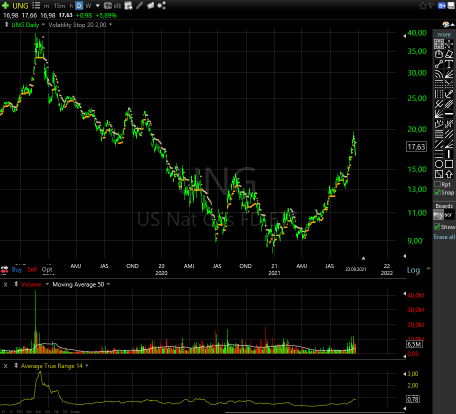Select the crosshair pointer tool
Image resolution: width=456 pixels, height=414 pixels.
coord(449,44)
